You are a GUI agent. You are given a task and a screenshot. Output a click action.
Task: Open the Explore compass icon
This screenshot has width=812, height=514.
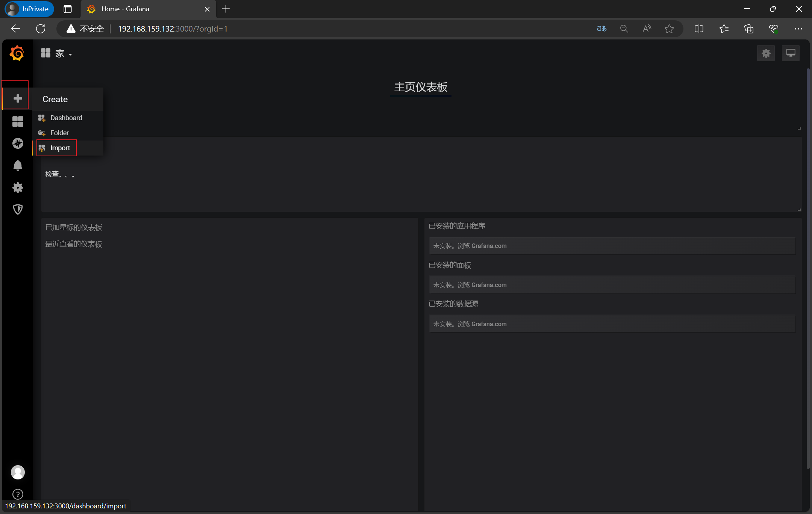[17, 144]
